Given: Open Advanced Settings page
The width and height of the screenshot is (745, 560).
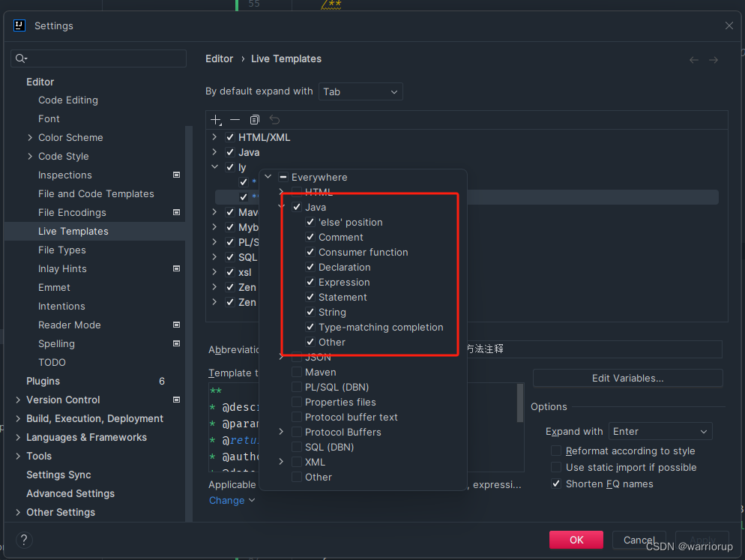Looking at the screenshot, I should pyautogui.click(x=70, y=493).
